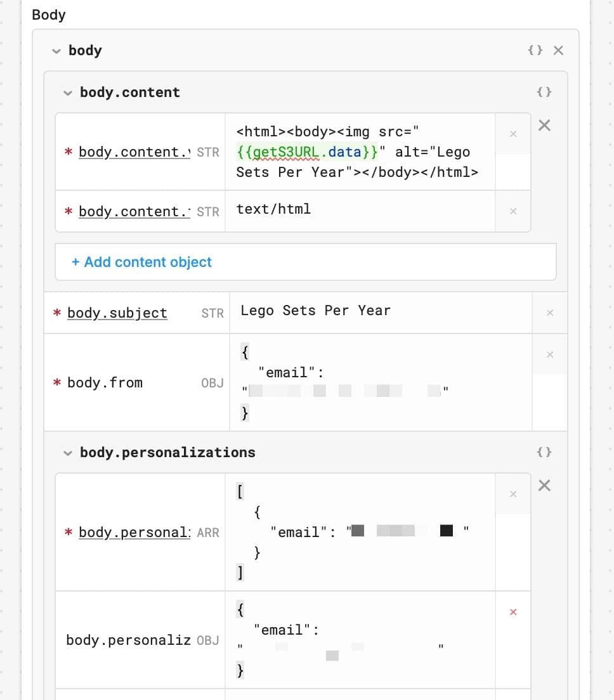Delete the body.personalizations email object
The image size is (614, 700).
point(513,611)
